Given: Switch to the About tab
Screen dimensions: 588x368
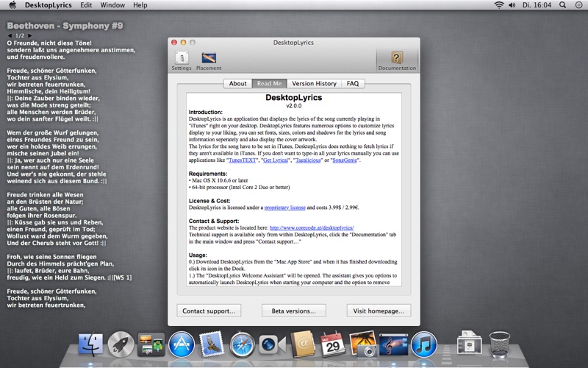Looking at the screenshot, I should tap(237, 83).
